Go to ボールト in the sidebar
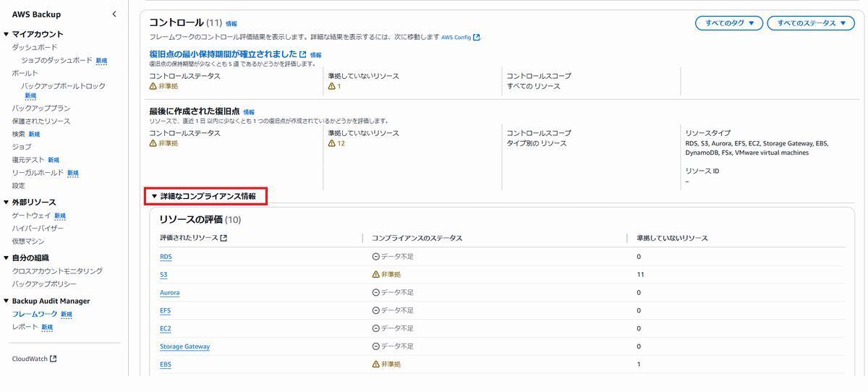The image size is (868, 392). pyautogui.click(x=25, y=73)
